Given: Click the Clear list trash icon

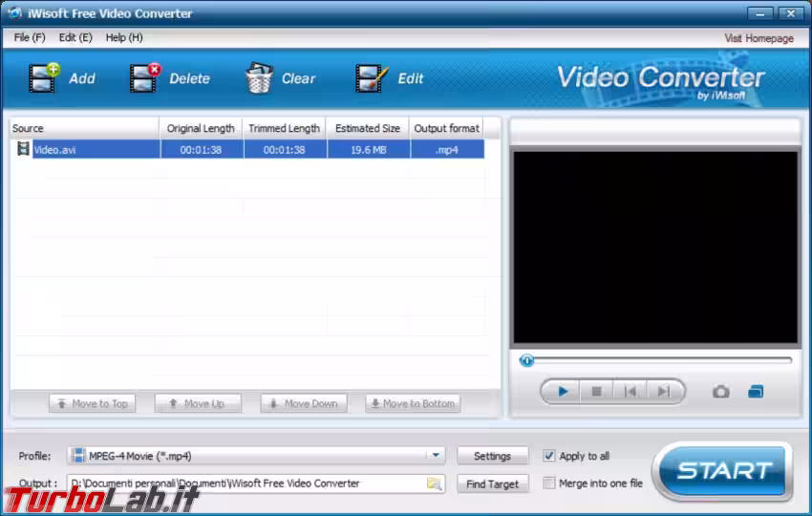Looking at the screenshot, I should 259,77.
